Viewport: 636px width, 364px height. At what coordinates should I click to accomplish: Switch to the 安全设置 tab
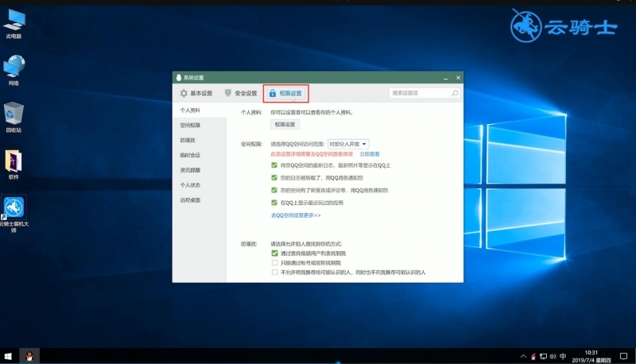pyautogui.click(x=241, y=93)
